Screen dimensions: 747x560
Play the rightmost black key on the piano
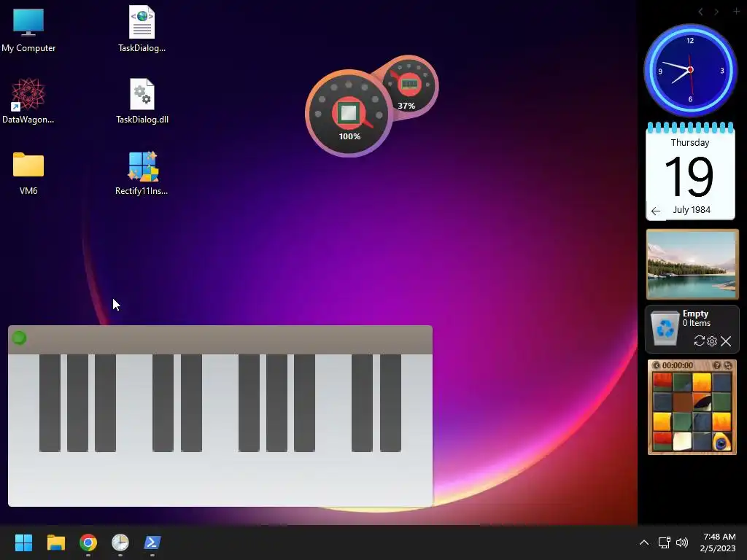click(x=391, y=402)
